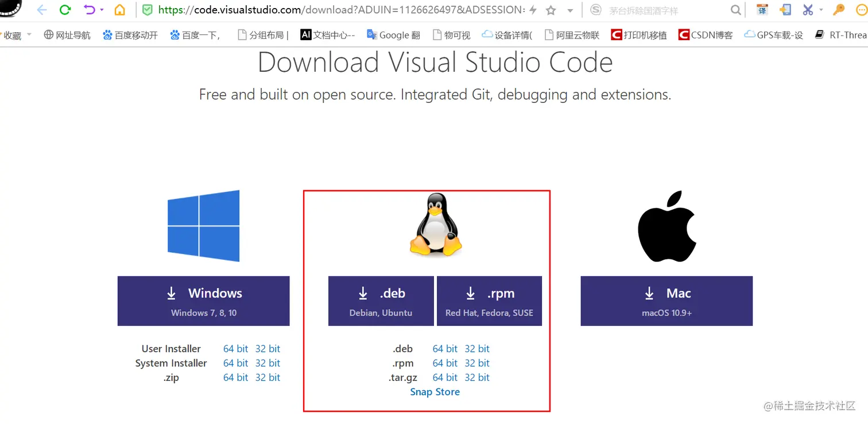Click the magnifier search icon
This screenshot has width=868, height=424.
tap(735, 10)
